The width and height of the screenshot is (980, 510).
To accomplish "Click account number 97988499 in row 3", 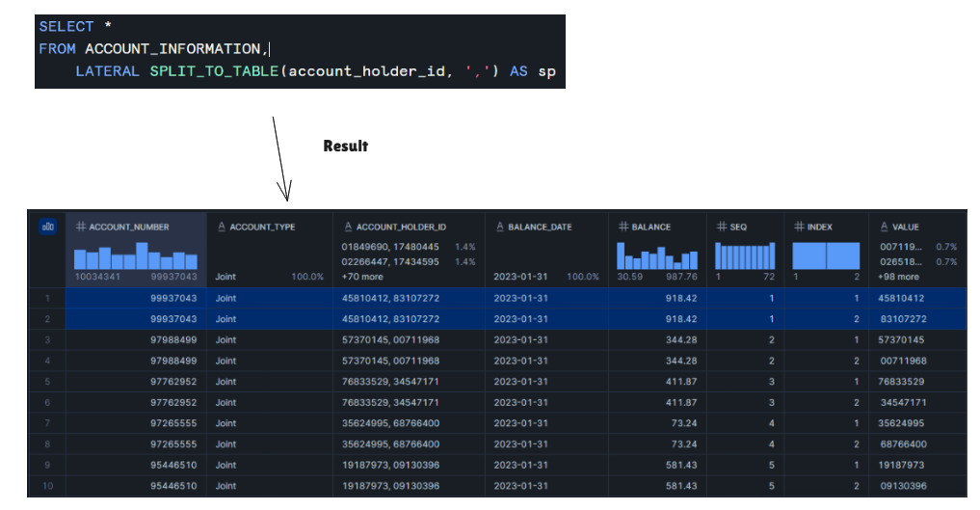I will point(173,340).
